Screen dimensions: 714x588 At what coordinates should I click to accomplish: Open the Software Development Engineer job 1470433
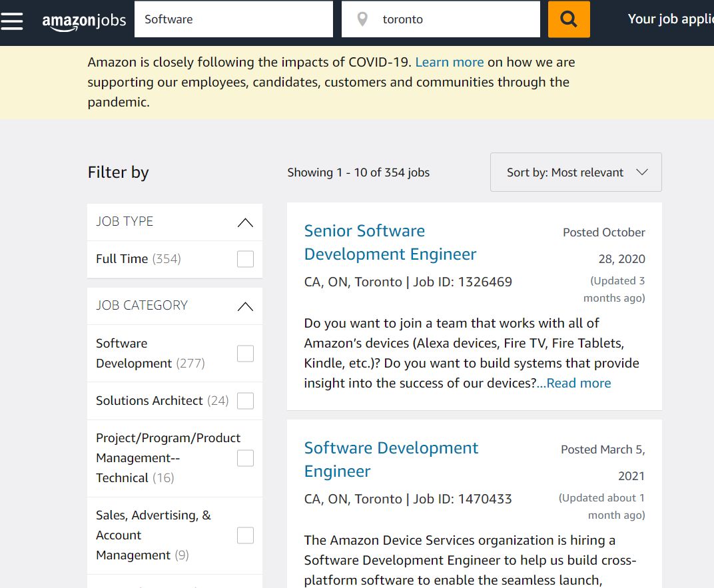[x=391, y=459]
